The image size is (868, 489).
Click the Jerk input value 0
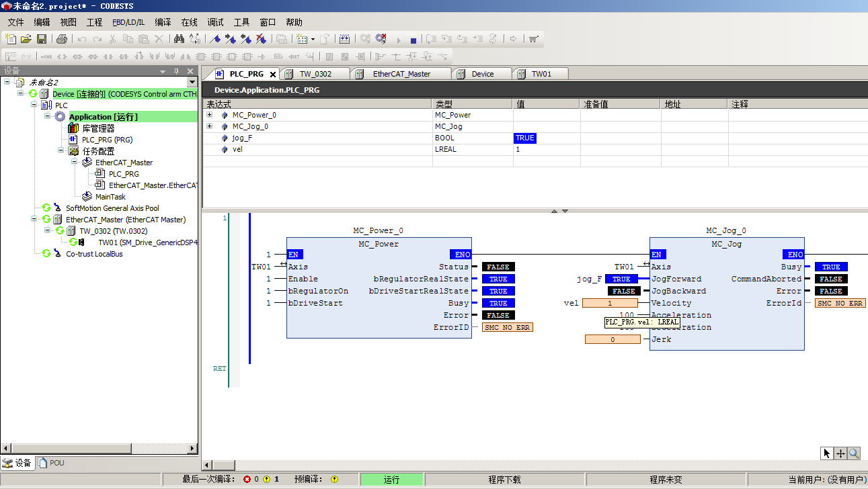(x=613, y=339)
